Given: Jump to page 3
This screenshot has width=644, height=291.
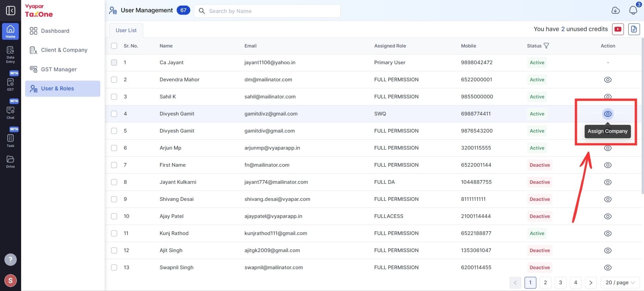Looking at the screenshot, I should pos(560,283).
